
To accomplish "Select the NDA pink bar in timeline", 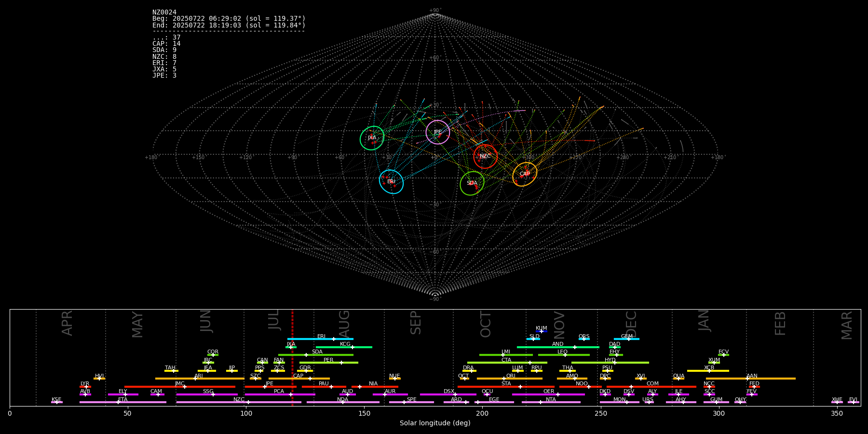I will pyautogui.click(x=343, y=402).
